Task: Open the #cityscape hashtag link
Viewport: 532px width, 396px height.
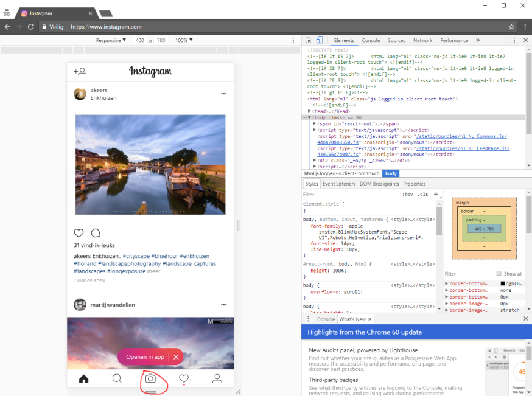Action: coord(136,256)
